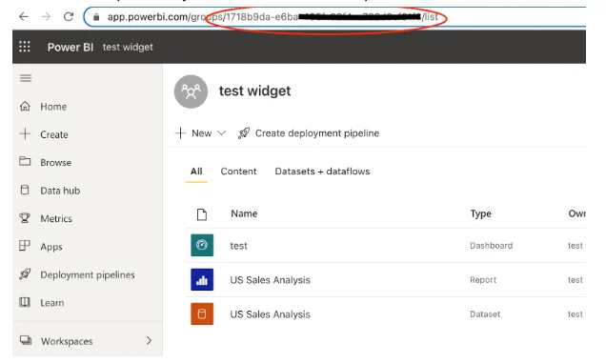The width and height of the screenshot is (606, 364).
Task: Switch to the Datasets + dataflows tab
Action: coord(322,172)
